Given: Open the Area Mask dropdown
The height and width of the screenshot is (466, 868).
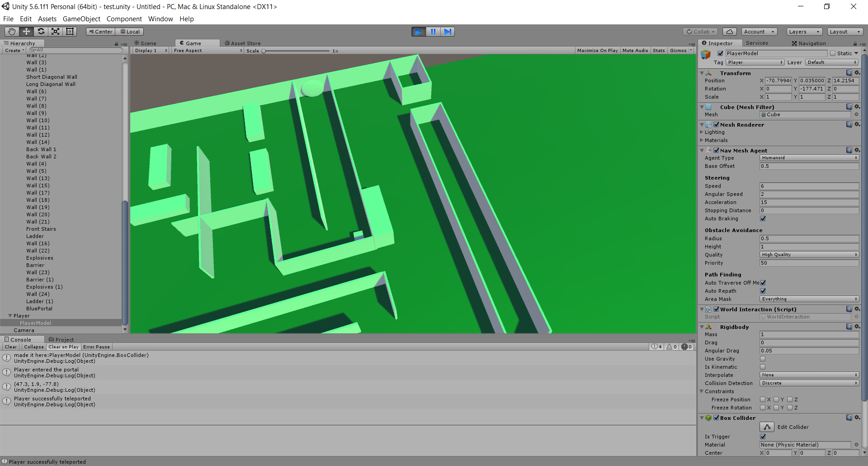Looking at the screenshot, I should tap(809, 299).
